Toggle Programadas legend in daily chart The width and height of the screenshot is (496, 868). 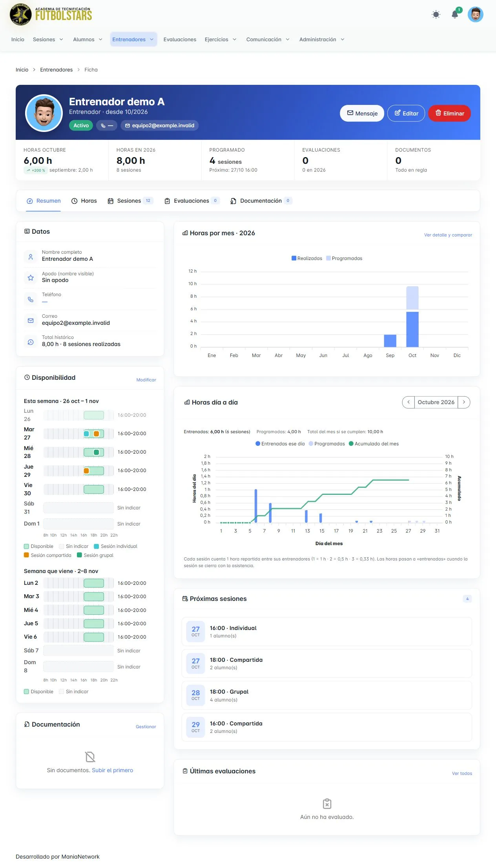pos(327,444)
